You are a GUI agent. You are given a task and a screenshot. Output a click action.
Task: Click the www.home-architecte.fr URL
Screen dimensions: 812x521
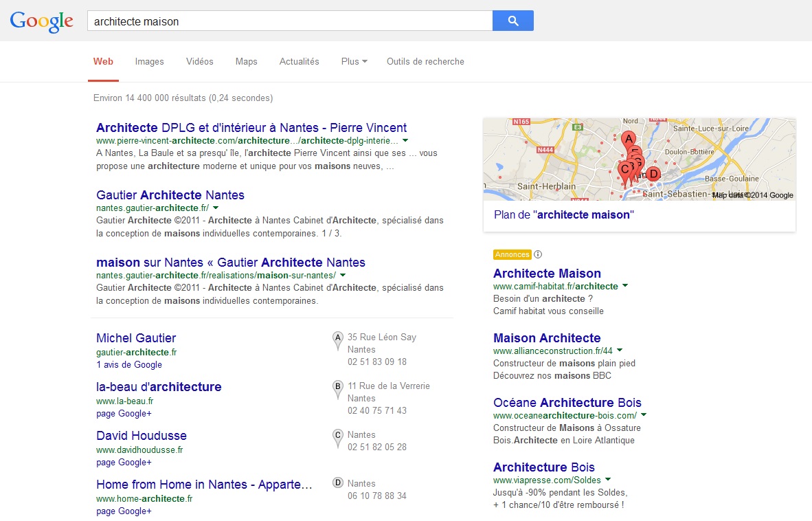[144, 498]
